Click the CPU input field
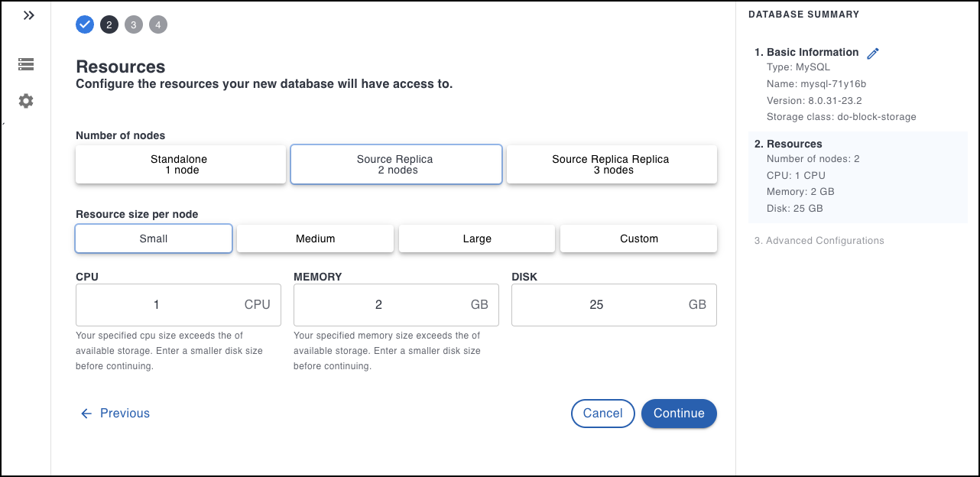The image size is (980, 477). coord(157,305)
